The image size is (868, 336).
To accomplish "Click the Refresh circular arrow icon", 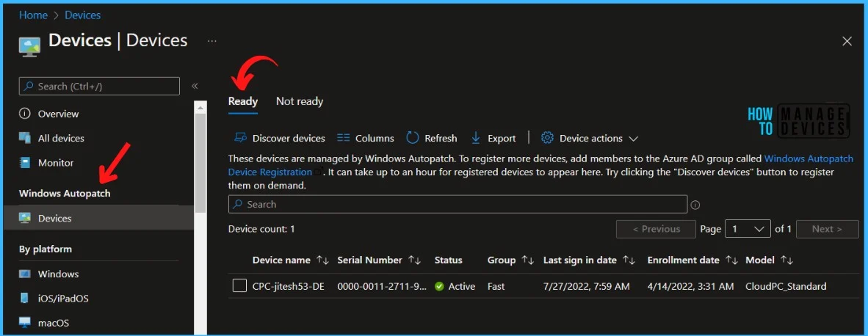I will (x=413, y=138).
